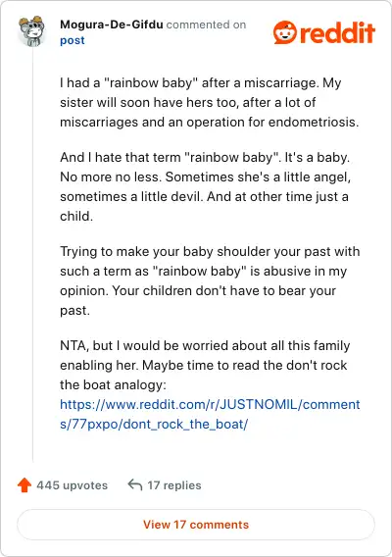
Task: Click the phrase "the boat analogy:"
Action: 113,385
